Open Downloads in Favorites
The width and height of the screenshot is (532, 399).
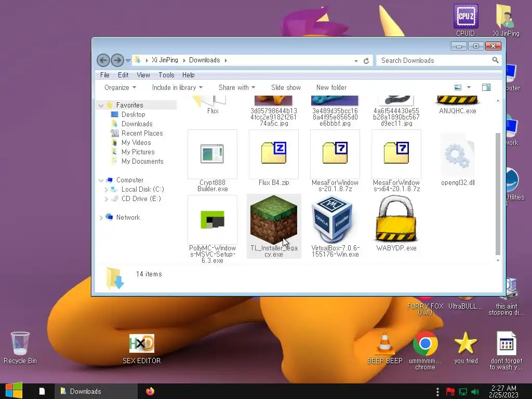point(137,124)
